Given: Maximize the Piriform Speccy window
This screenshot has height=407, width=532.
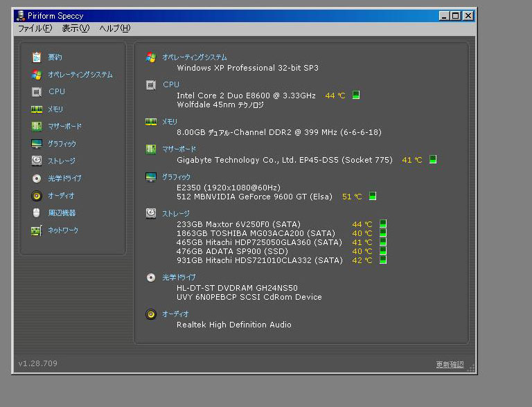Looking at the screenshot, I should coord(456,16).
